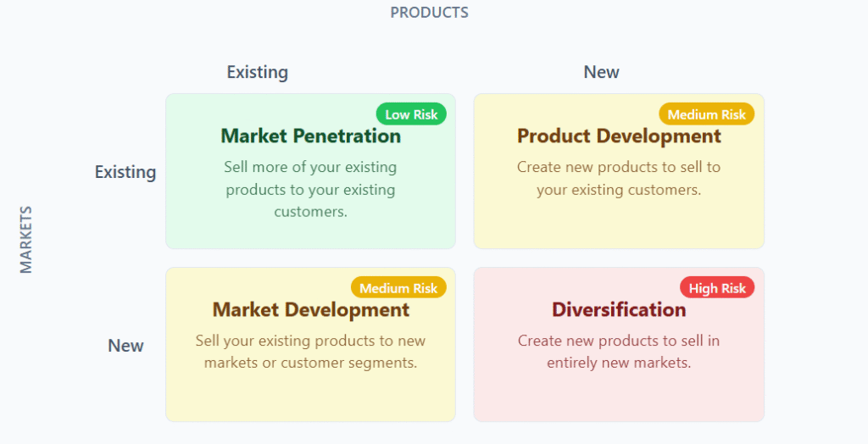Select the Market Penetration heading

[310, 136]
